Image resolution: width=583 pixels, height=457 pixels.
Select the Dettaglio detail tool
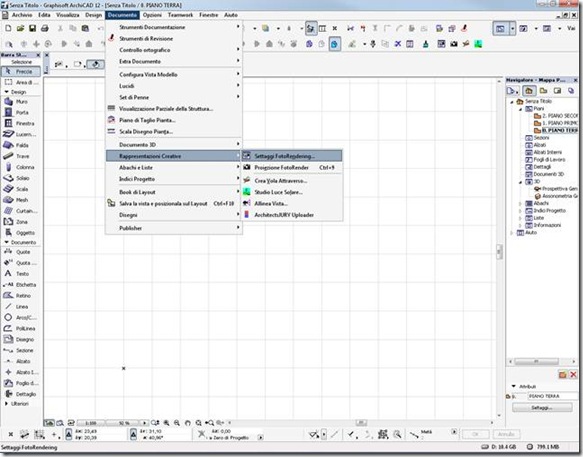tap(21, 394)
